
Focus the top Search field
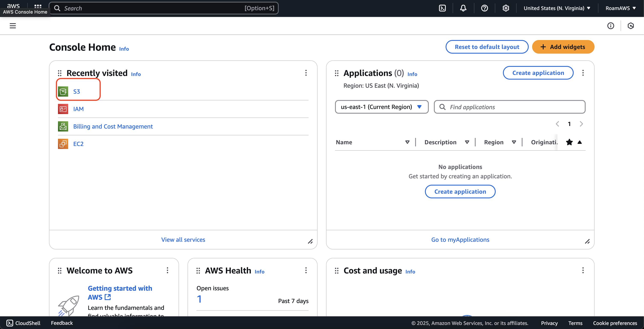(163, 8)
